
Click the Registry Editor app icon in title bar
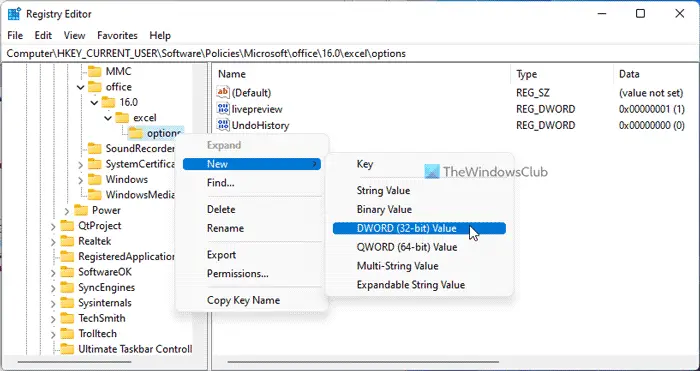(x=14, y=14)
